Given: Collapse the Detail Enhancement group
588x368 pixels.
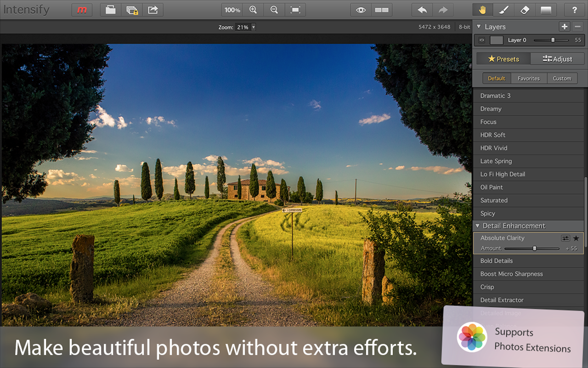Looking at the screenshot, I should 478,226.
